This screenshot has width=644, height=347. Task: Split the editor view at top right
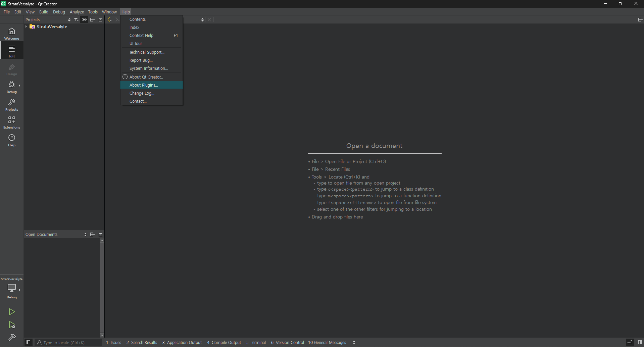[x=640, y=19]
